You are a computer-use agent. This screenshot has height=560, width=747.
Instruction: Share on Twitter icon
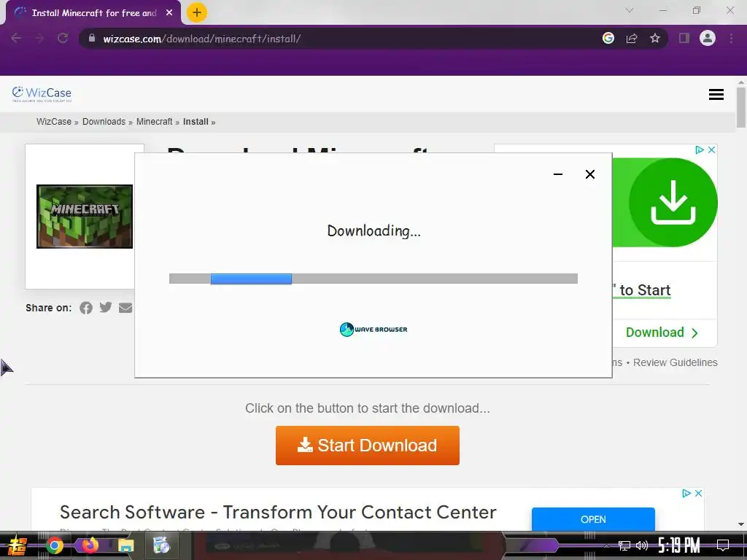tap(106, 307)
